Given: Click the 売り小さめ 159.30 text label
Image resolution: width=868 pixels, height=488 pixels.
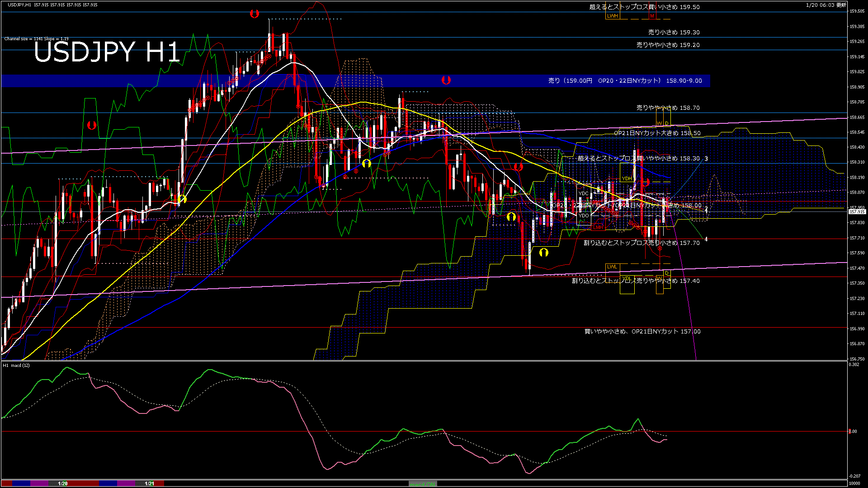Looking at the screenshot, I should click(674, 33).
